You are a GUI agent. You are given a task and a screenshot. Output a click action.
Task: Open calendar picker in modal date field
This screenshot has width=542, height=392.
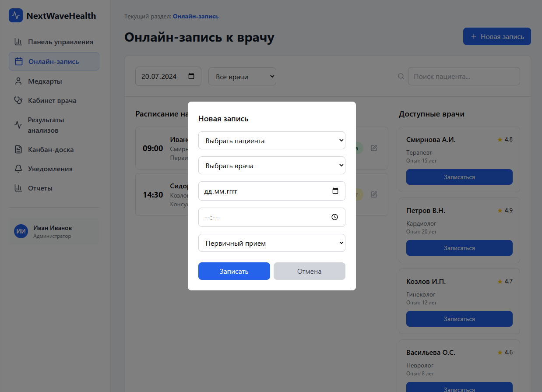335,191
